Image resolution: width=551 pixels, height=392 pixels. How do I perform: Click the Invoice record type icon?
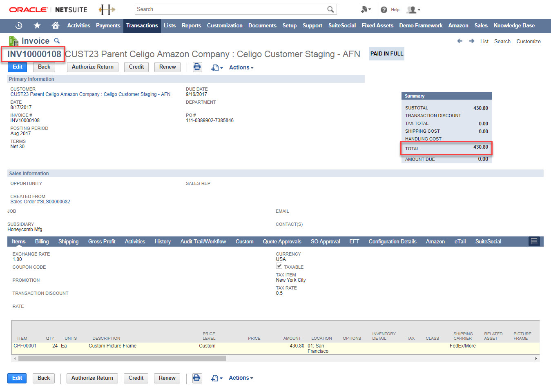tap(13, 41)
